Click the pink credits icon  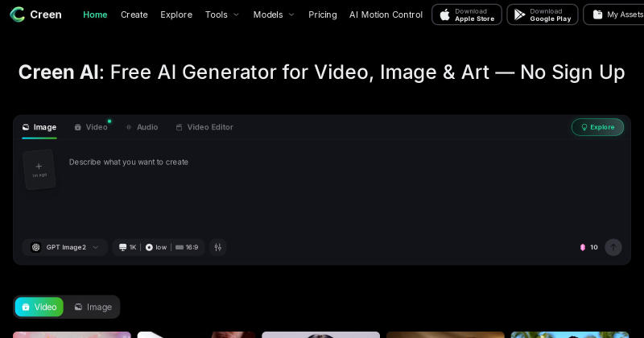582,247
